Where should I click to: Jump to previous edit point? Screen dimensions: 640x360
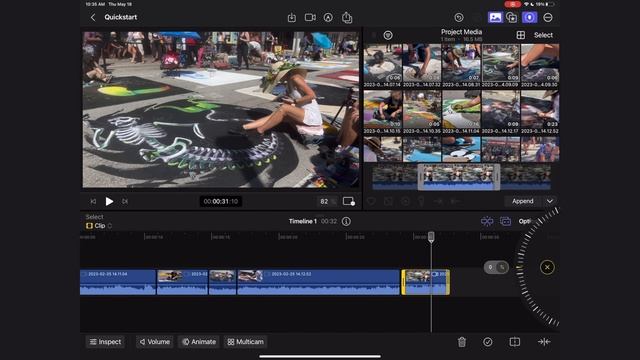pyautogui.click(x=93, y=201)
